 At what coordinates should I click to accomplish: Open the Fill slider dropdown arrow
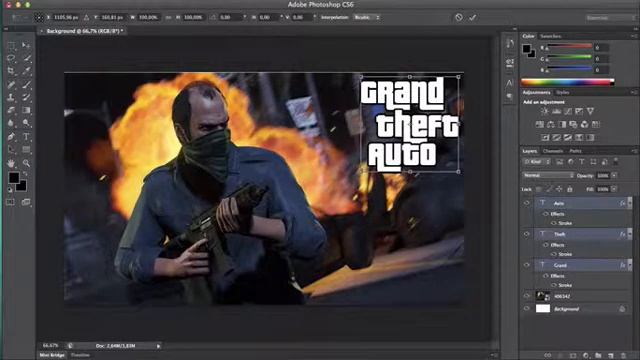(614, 189)
